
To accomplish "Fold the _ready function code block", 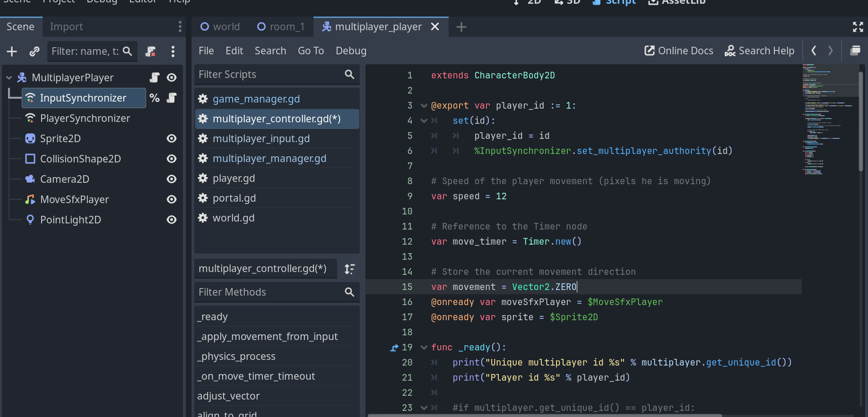I will point(424,348).
